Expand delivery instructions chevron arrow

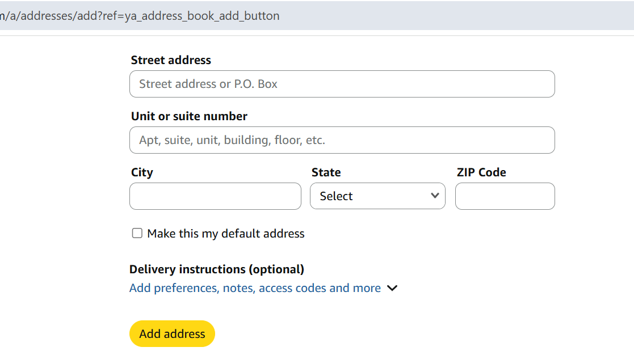point(392,288)
